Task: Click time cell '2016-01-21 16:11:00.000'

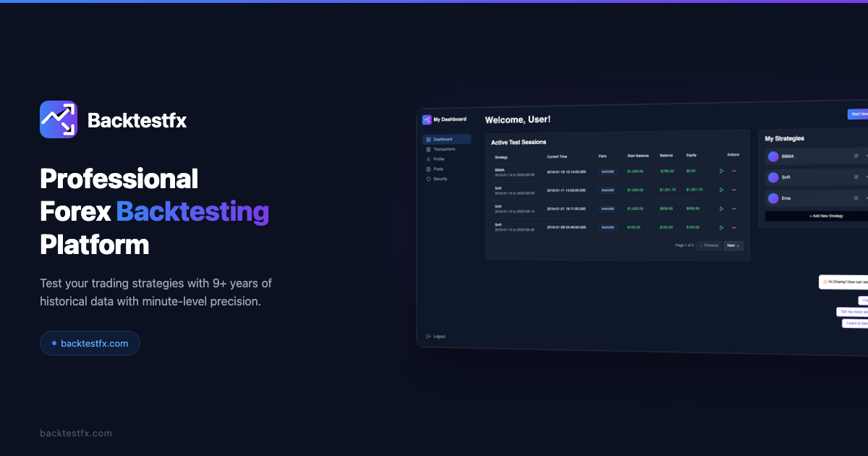Action: 566,208
